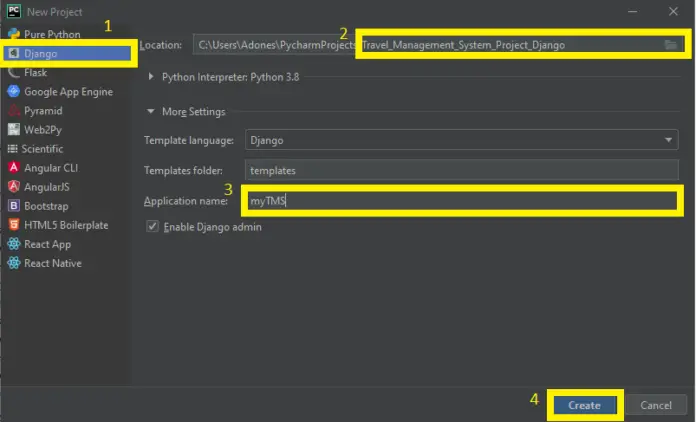Click the browse folder icon in Location

click(x=670, y=45)
